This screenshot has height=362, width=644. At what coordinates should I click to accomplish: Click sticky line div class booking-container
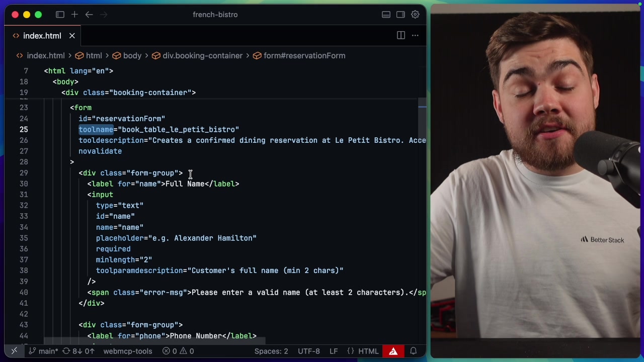pos(129,93)
